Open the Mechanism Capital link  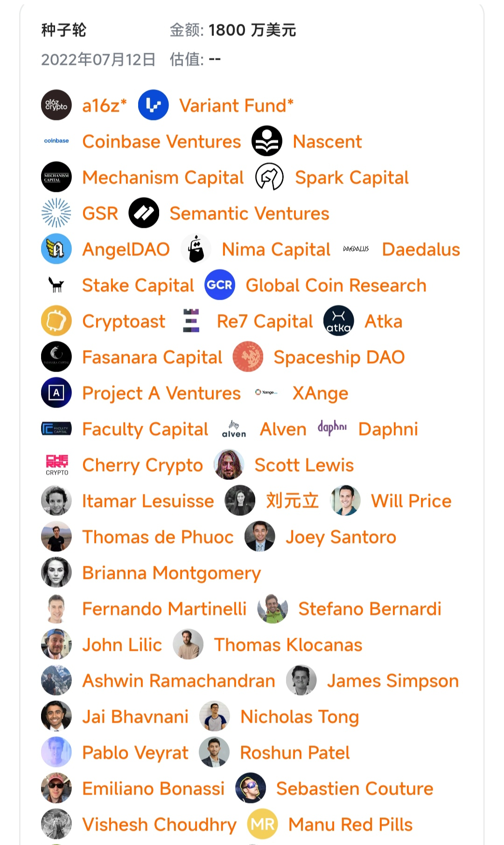163,177
